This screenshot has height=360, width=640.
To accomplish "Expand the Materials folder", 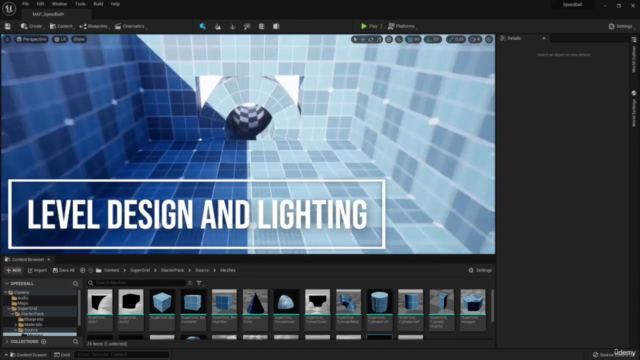I will click(x=16, y=324).
